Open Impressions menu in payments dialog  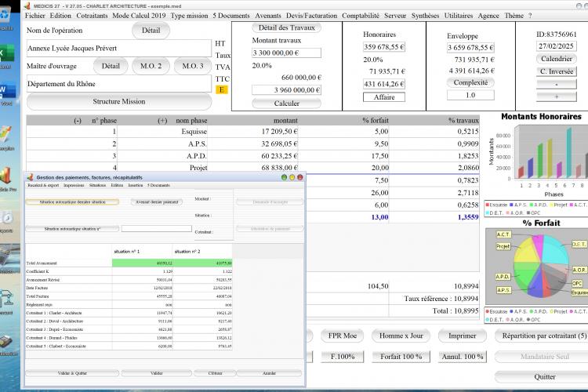pos(74,185)
